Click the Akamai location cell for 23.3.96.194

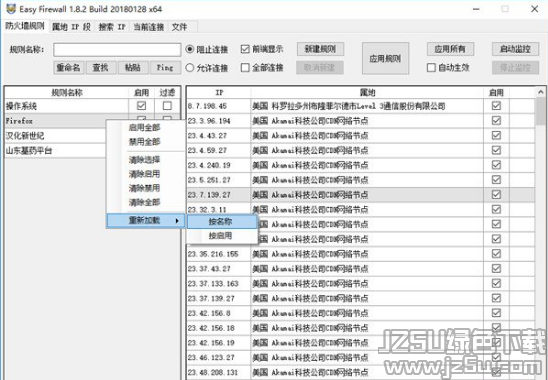367,121
